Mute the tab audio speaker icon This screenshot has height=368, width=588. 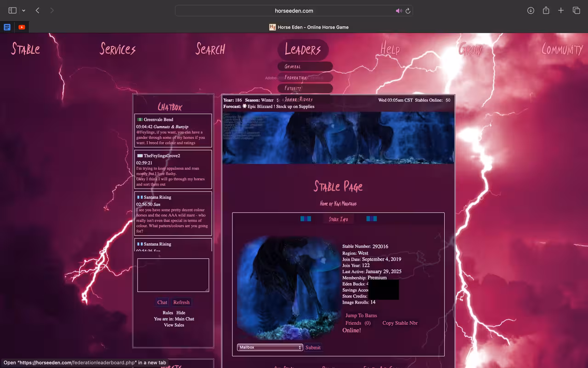click(x=398, y=11)
